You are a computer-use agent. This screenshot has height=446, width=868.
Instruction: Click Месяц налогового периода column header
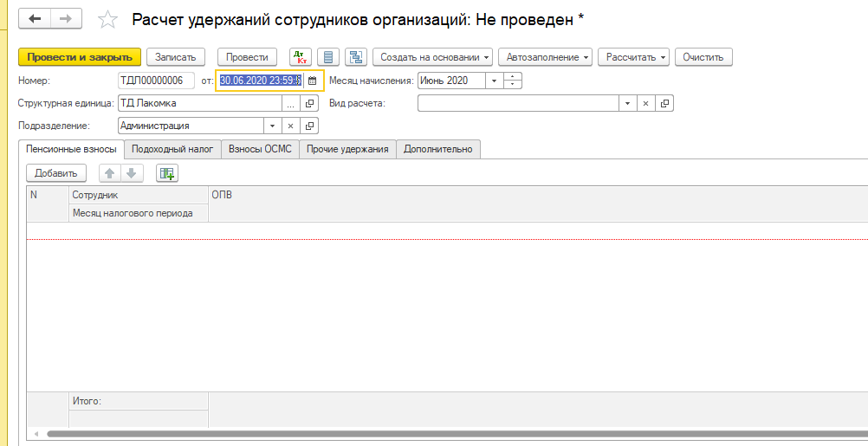pyautogui.click(x=139, y=213)
